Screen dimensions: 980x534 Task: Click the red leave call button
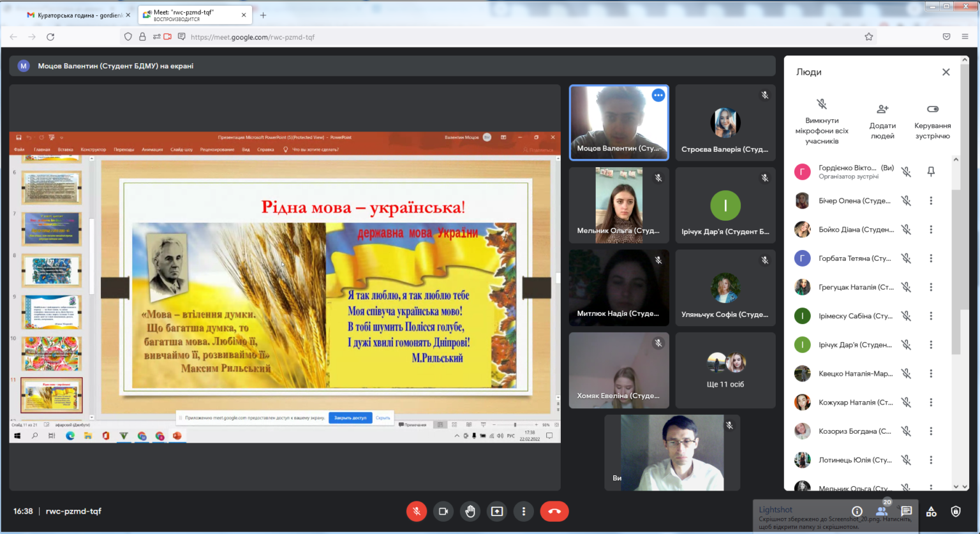[x=554, y=511]
